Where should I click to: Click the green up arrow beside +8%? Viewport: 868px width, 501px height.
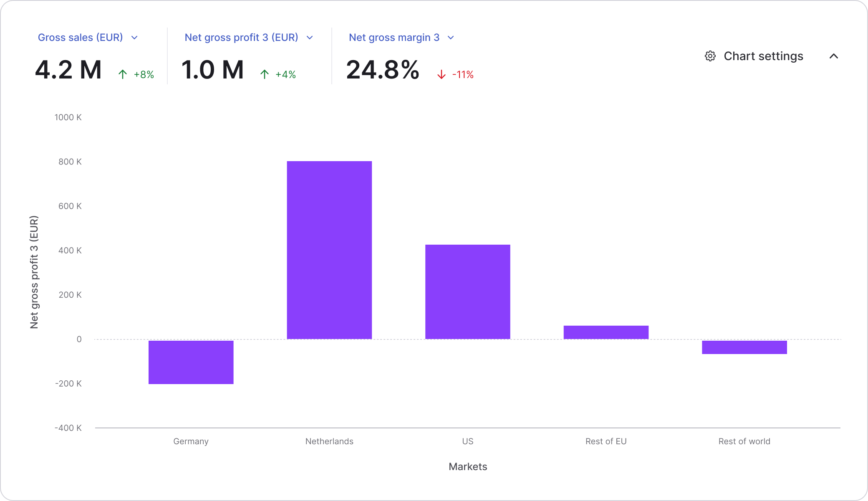[x=122, y=74]
